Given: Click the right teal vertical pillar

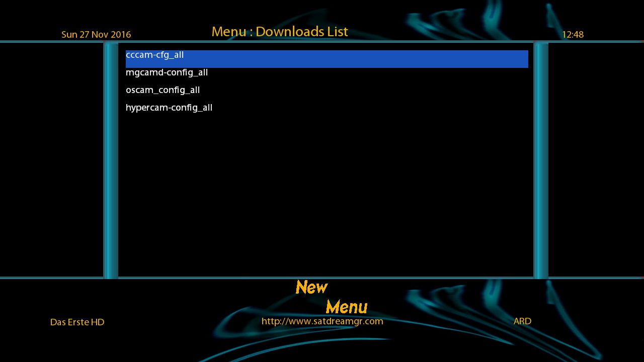Looking at the screenshot, I should click(541, 161).
